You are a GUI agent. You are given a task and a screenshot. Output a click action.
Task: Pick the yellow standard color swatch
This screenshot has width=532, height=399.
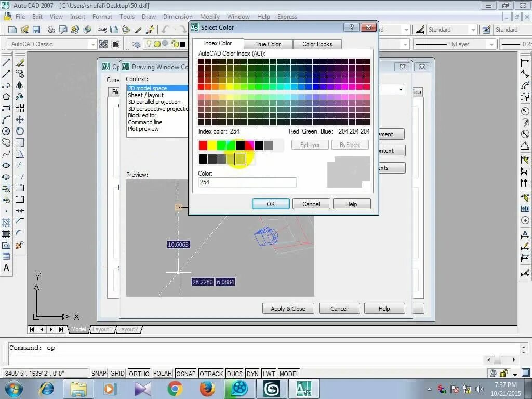click(212, 145)
